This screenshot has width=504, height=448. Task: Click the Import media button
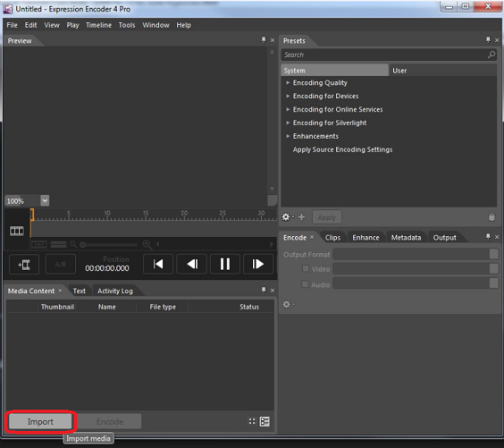click(x=40, y=421)
